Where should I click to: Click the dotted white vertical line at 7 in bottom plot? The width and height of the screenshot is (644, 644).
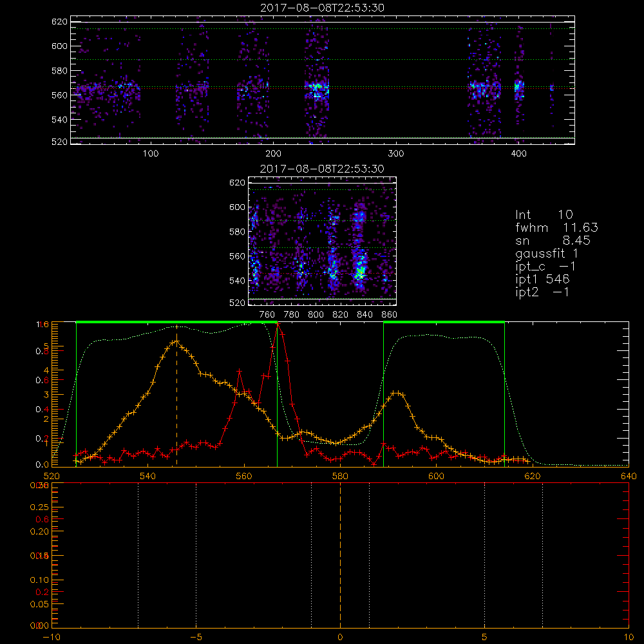point(542,554)
